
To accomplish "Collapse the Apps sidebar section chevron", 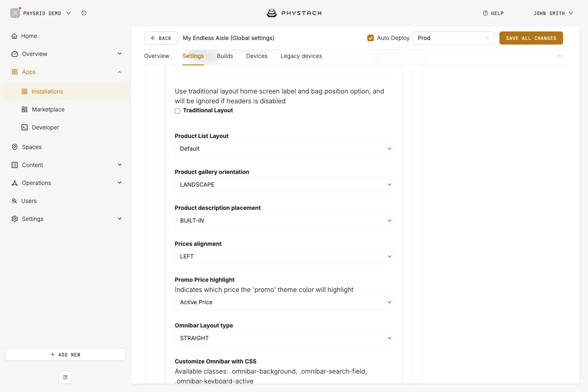I will tap(120, 72).
